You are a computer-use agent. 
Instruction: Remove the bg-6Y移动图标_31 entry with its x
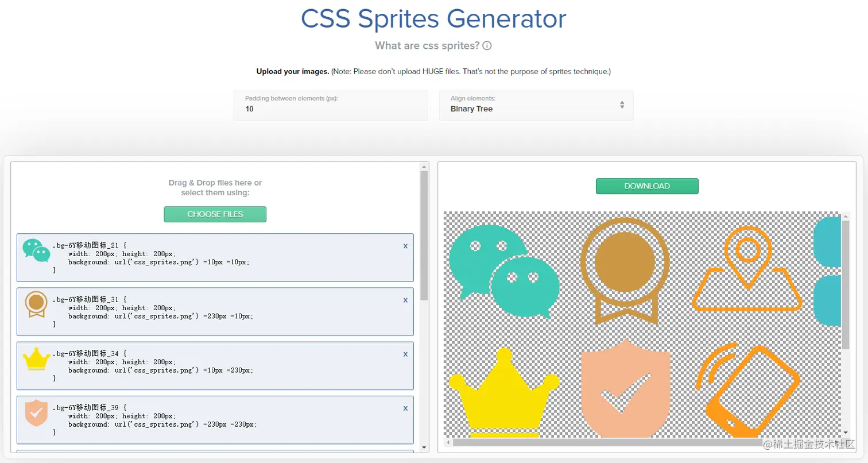tap(405, 300)
